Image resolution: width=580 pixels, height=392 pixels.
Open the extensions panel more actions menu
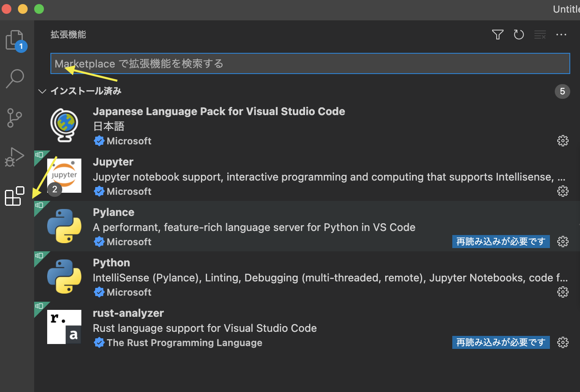561,35
